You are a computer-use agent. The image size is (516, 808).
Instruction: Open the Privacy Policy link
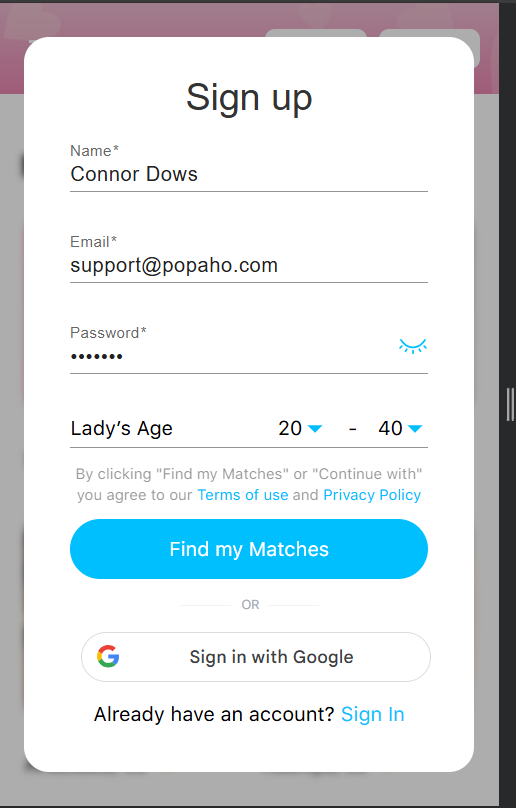click(372, 495)
